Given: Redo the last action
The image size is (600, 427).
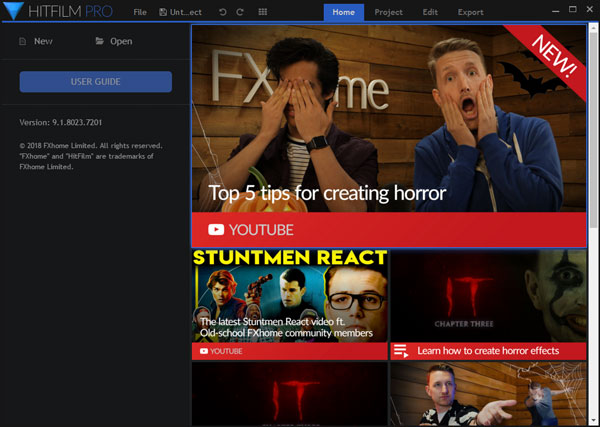Looking at the screenshot, I should pyautogui.click(x=240, y=12).
